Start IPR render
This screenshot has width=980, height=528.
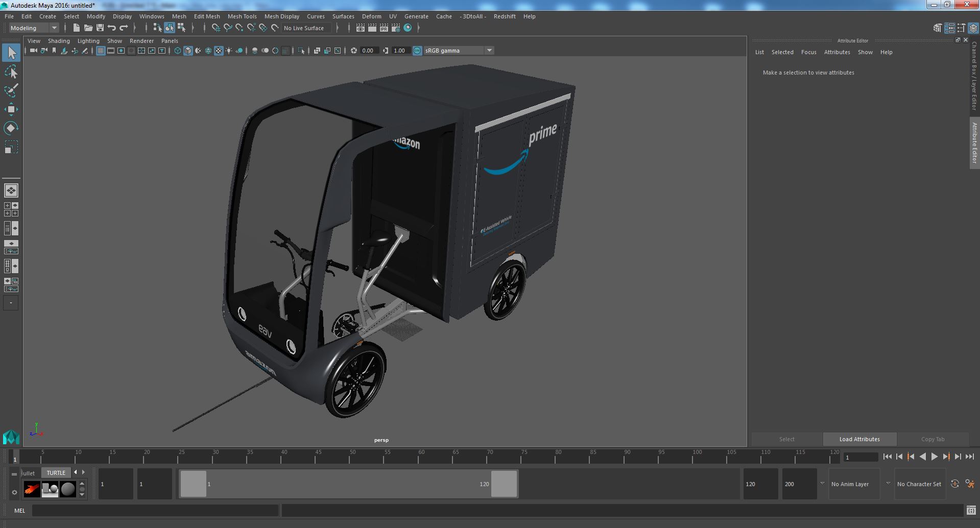(x=384, y=28)
